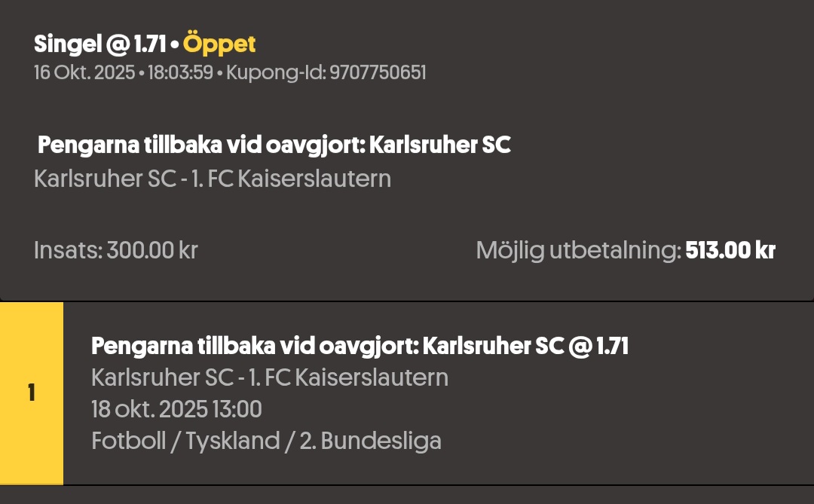Open the selection title ending in "@ 1.71"
Image resolution: width=814 pixels, height=504 pixels.
(360, 346)
